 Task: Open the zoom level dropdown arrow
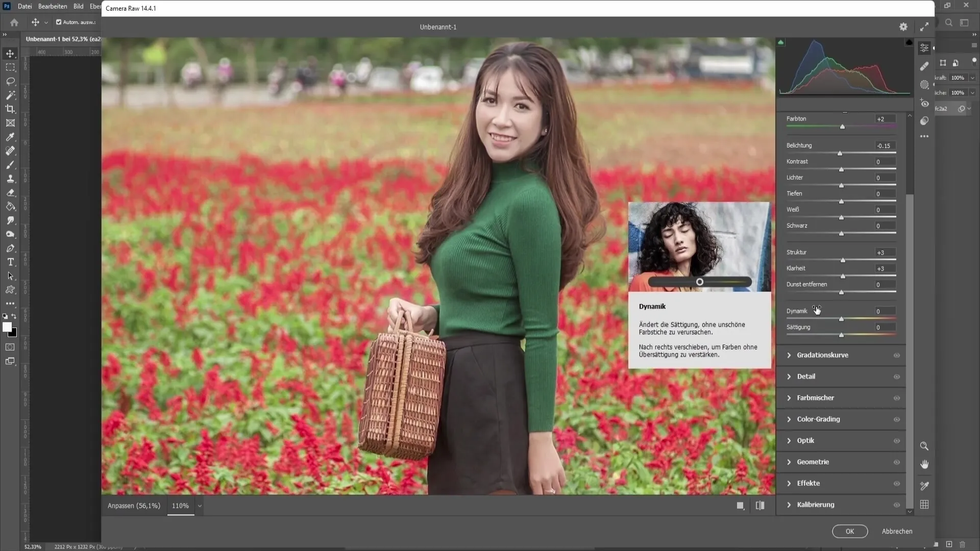tap(200, 506)
